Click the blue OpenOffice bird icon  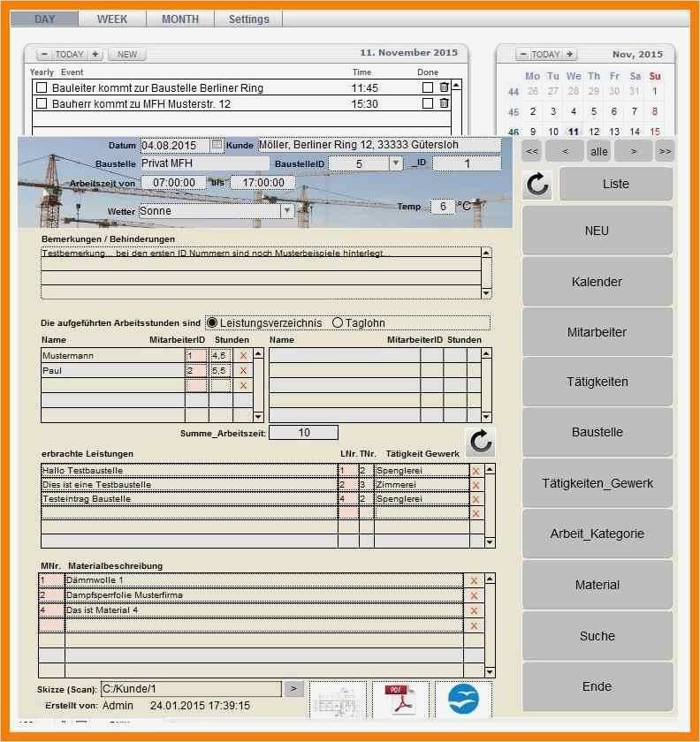coord(463,700)
